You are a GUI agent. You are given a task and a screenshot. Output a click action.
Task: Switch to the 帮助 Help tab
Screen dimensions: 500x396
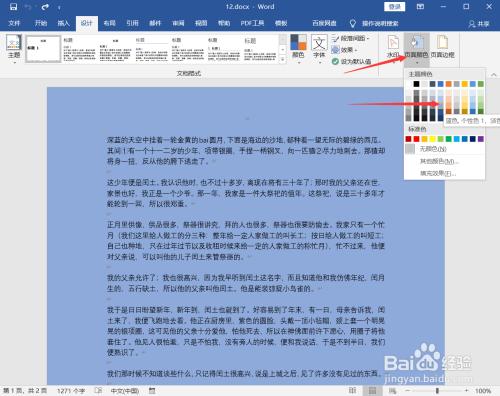tap(224, 23)
